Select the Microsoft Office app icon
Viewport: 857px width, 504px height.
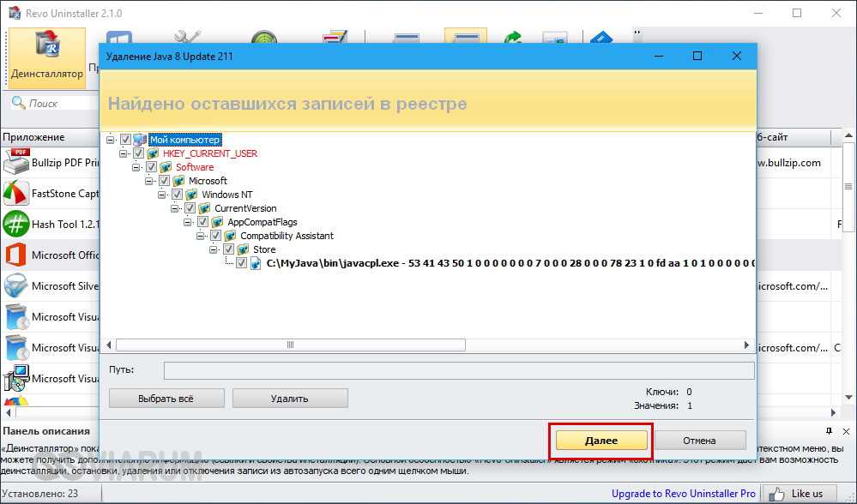click(x=16, y=255)
